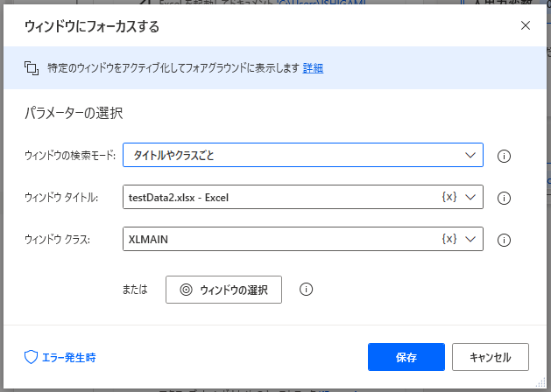The image size is (551, 392).
Task: Insert variable {x} in ウィンドウ クラス field
Action: point(449,238)
